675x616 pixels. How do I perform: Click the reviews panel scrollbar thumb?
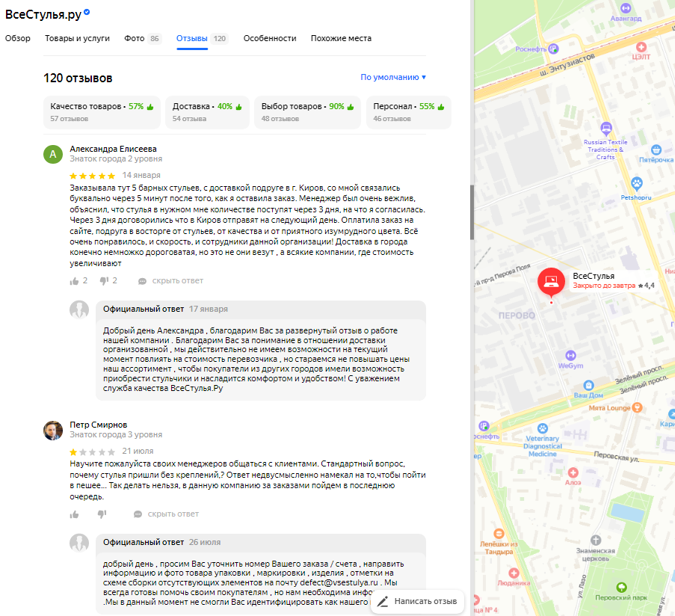(472, 212)
